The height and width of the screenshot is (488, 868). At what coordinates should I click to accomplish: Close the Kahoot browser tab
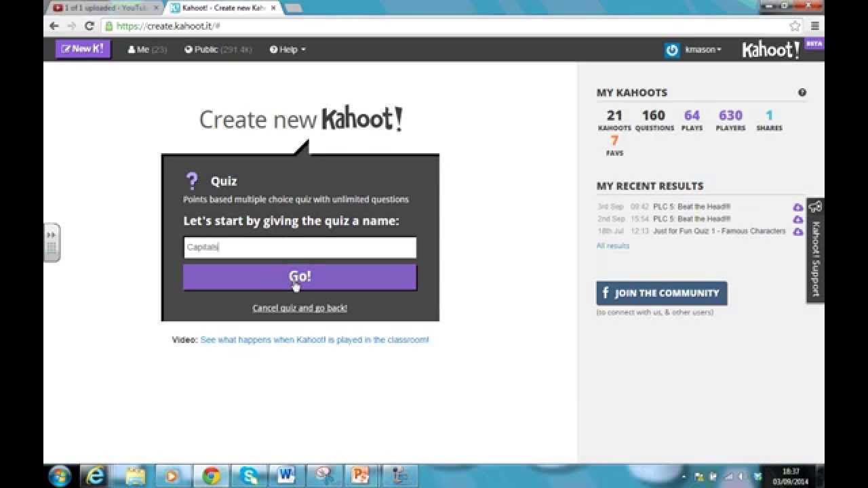click(273, 8)
